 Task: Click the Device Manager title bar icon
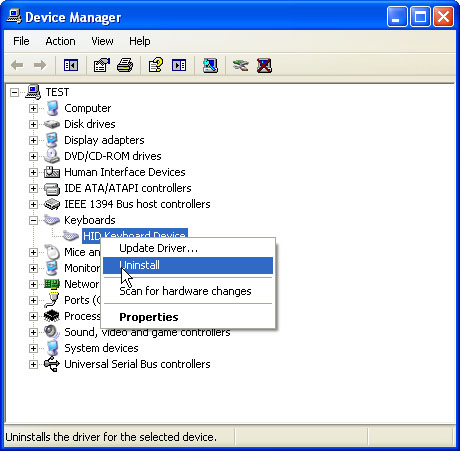tap(14, 17)
